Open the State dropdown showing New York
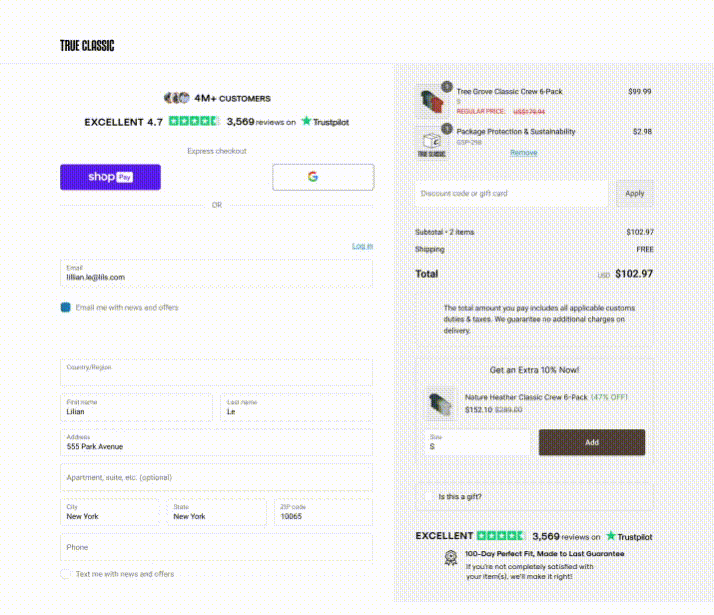 216,512
